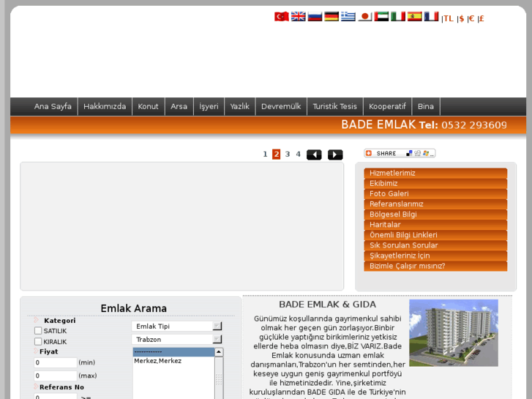
Task: Choose the UAE flag for Arabic
Action: click(x=381, y=16)
